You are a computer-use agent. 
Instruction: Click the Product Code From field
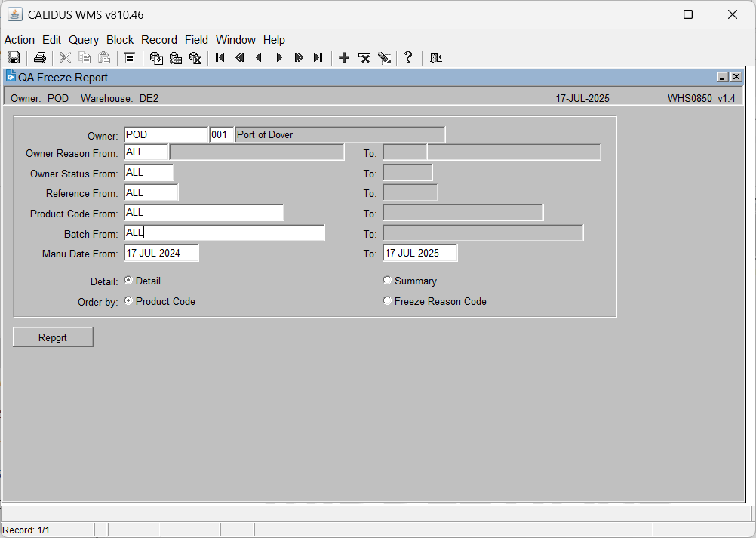(204, 212)
